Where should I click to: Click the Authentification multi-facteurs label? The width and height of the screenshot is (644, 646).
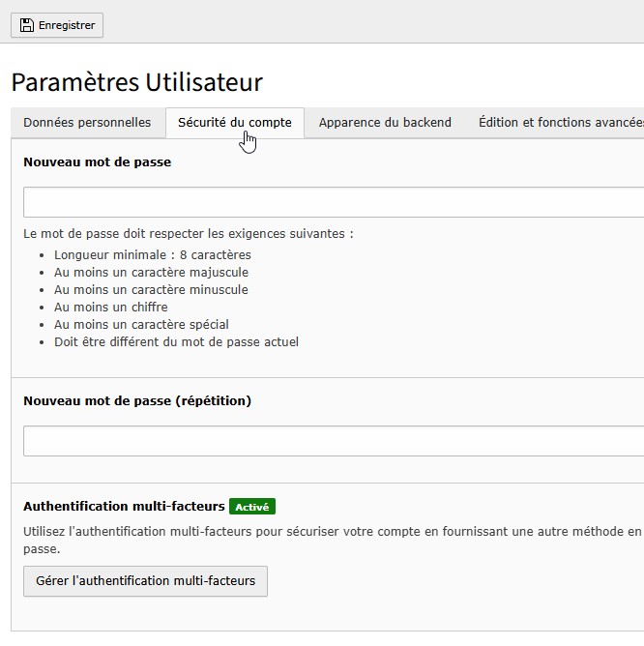124,506
